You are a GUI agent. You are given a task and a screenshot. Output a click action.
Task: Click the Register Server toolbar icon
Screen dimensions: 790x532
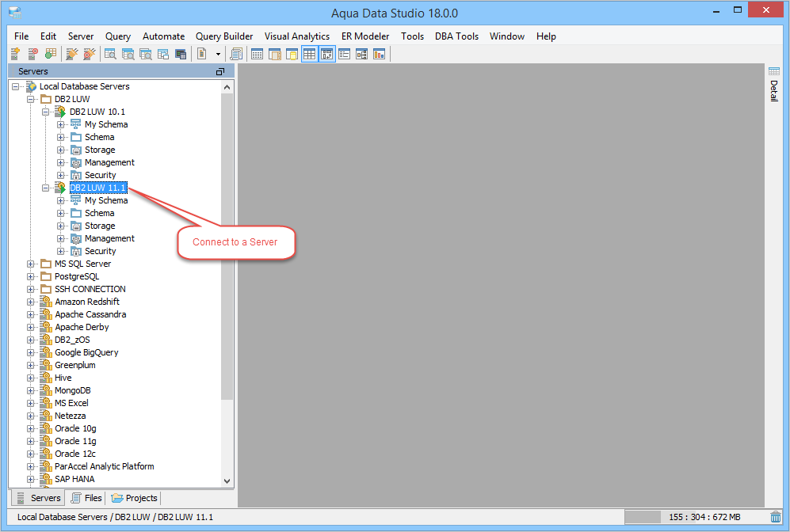tap(15, 54)
